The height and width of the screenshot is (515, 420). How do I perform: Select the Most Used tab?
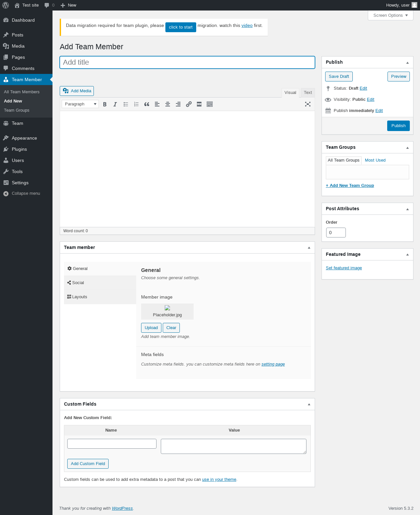coord(375,160)
